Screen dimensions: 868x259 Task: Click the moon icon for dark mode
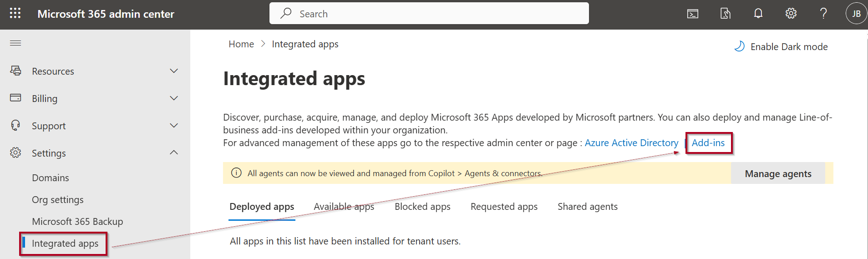pyautogui.click(x=740, y=46)
